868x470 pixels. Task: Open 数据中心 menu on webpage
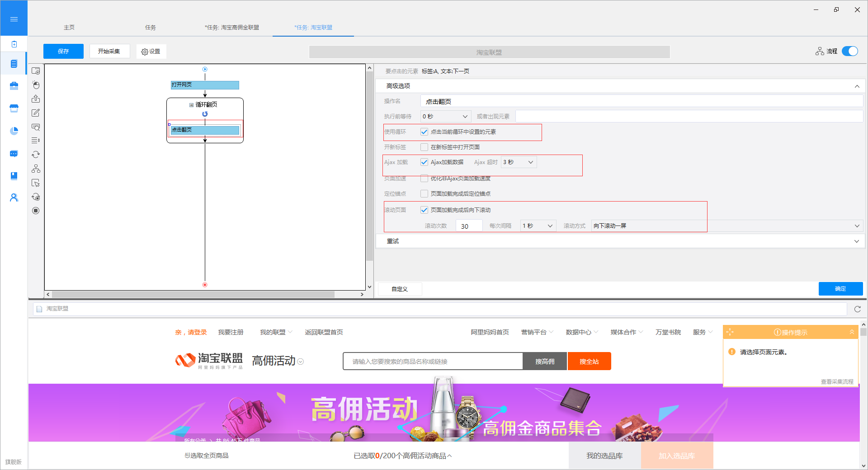(582, 332)
